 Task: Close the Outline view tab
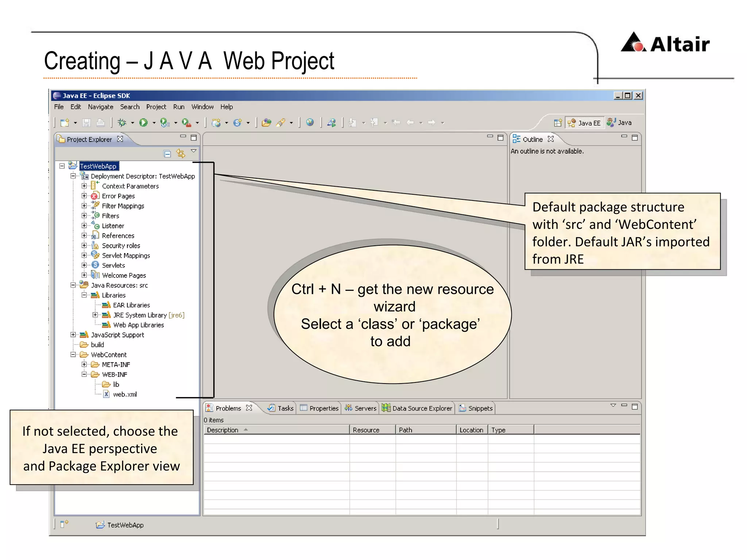tap(551, 139)
